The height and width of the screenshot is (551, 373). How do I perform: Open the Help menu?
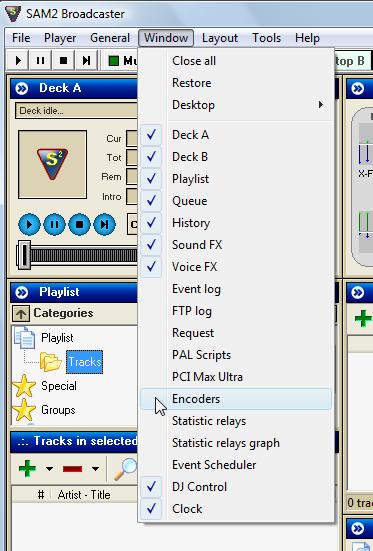coord(307,38)
